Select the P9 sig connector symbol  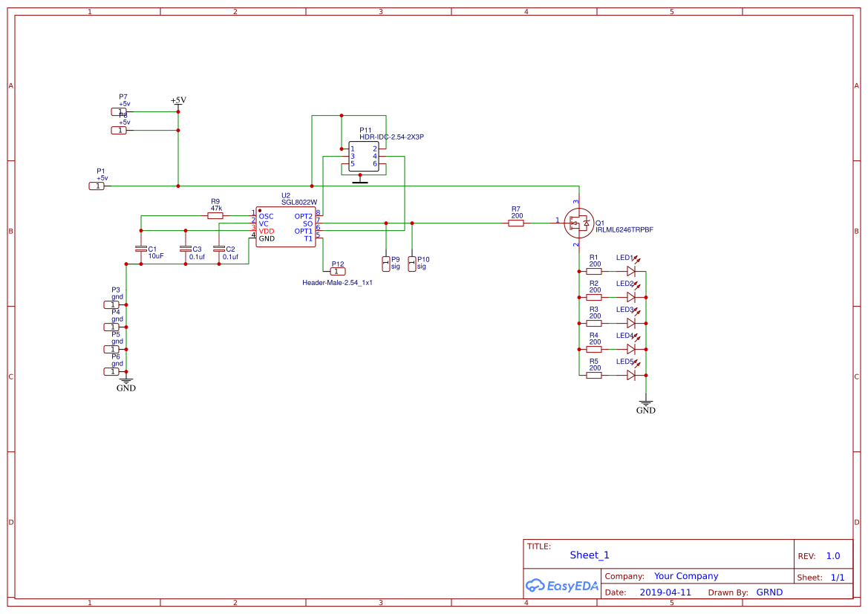point(386,264)
